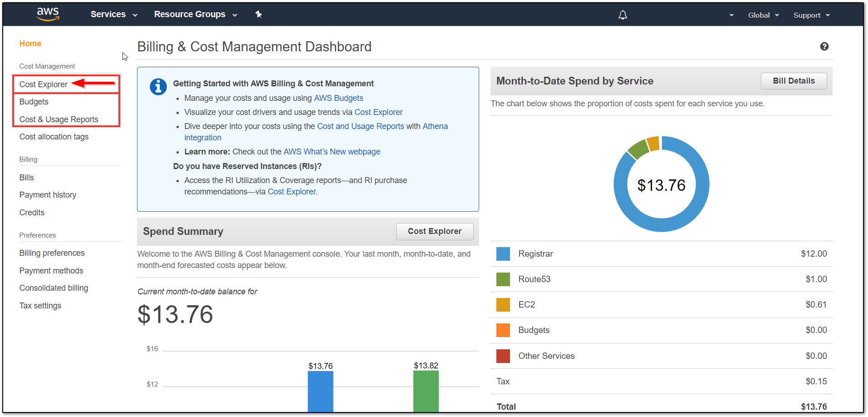Click the green $13.82 forecast bar
Image resolution: width=868 pixels, height=417 pixels.
[426, 391]
